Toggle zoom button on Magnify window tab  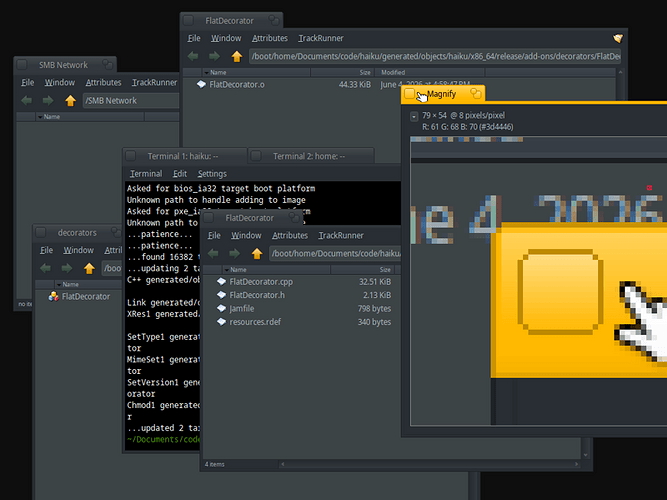coord(476,94)
